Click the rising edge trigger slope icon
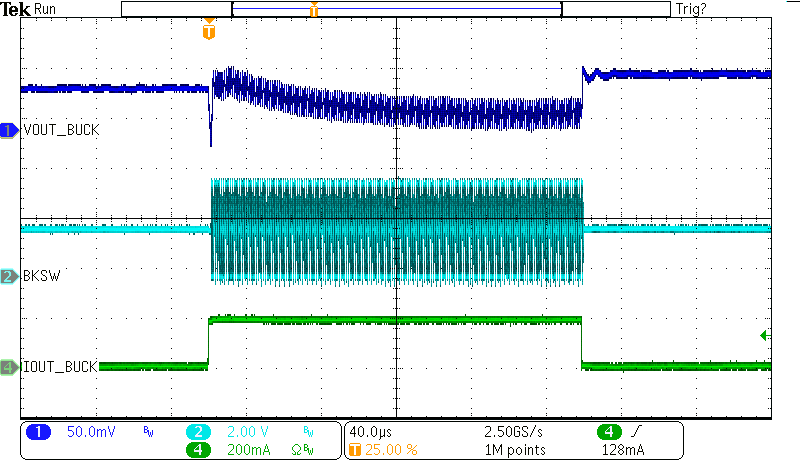Viewport: 800px width, 461px height. [636, 432]
